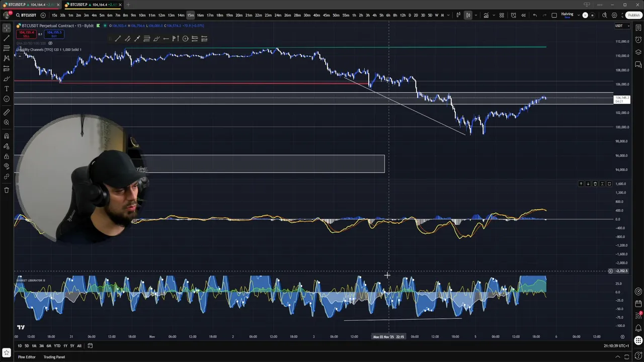Open the Pine Editor tab
This screenshot has width=644, height=362.
(27, 357)
